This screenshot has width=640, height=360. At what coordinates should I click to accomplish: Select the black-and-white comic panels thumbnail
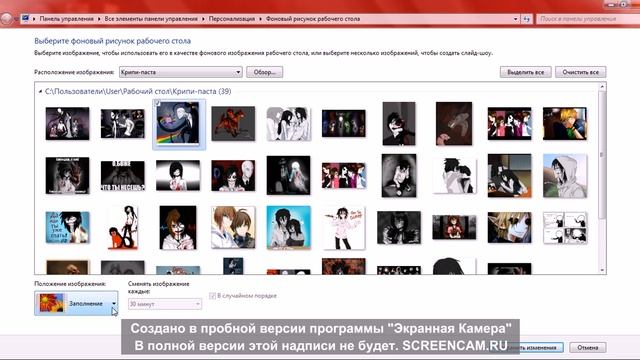[565, 227]
